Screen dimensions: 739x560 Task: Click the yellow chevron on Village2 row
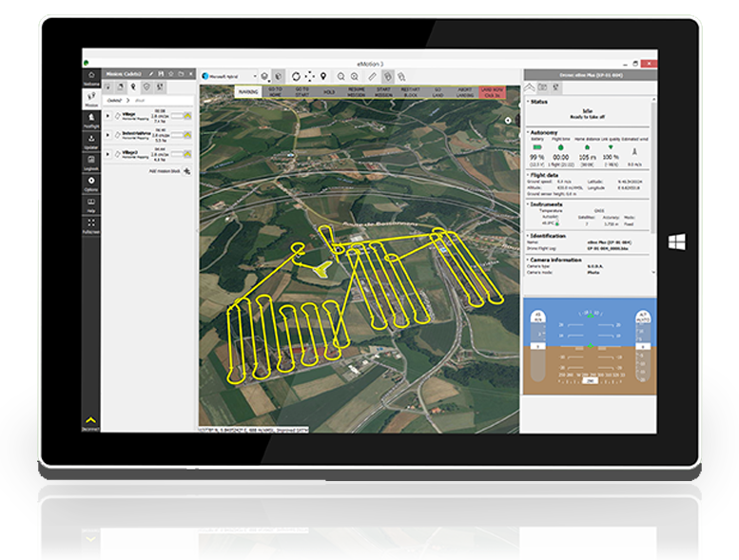pyautogui.click(x=187, y=154)
